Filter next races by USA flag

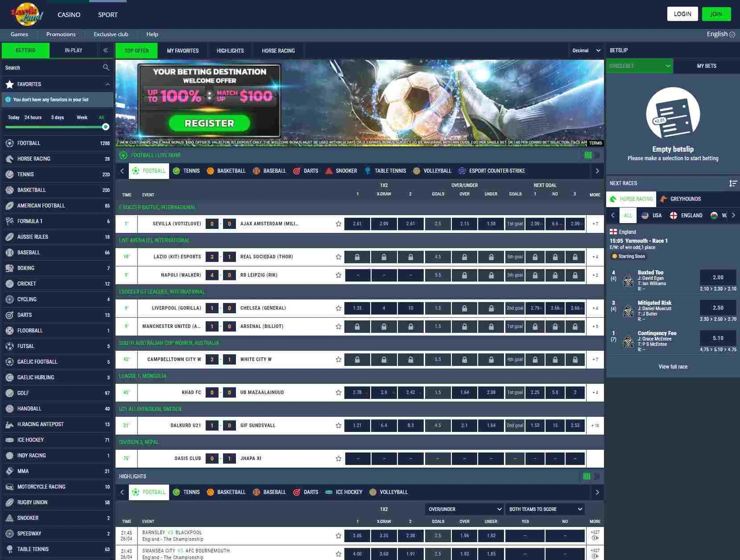coord(652,216)
